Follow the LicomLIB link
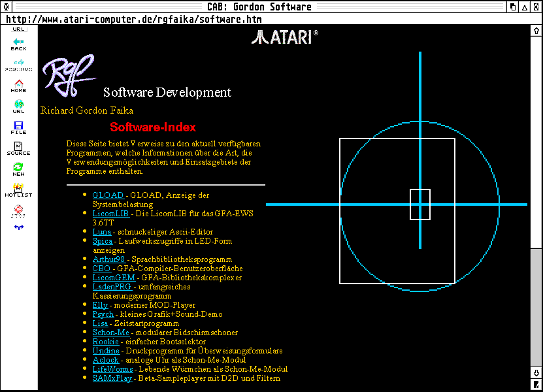The image size is (543, 392). coord(111,214)
